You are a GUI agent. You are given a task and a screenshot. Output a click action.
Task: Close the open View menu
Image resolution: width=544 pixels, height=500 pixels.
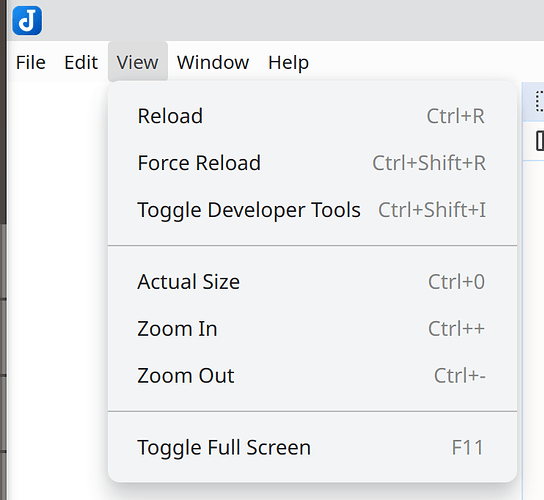pyautogui.click(x=138, y=62)
